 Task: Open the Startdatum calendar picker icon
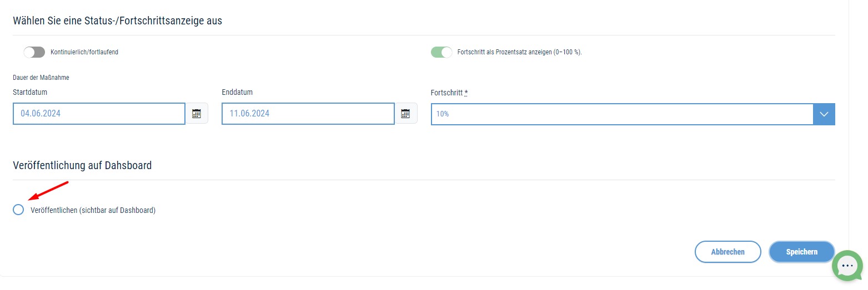(197, 114)
